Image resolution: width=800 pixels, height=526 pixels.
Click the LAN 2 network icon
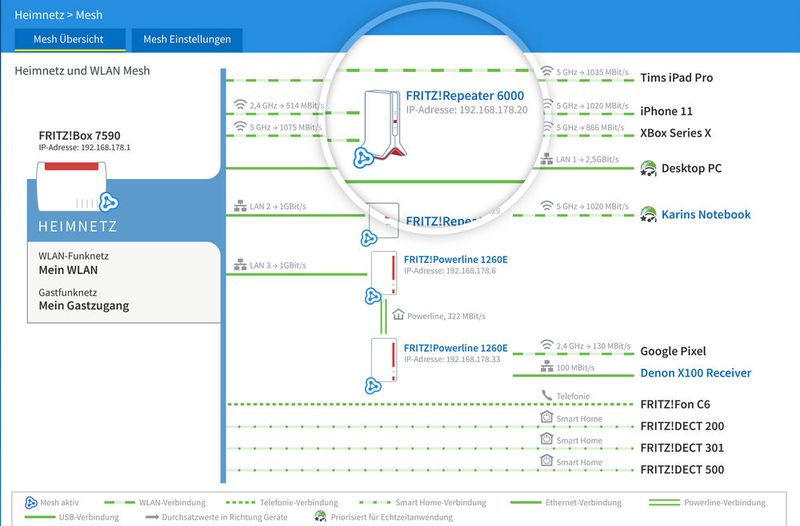[240, 206]
